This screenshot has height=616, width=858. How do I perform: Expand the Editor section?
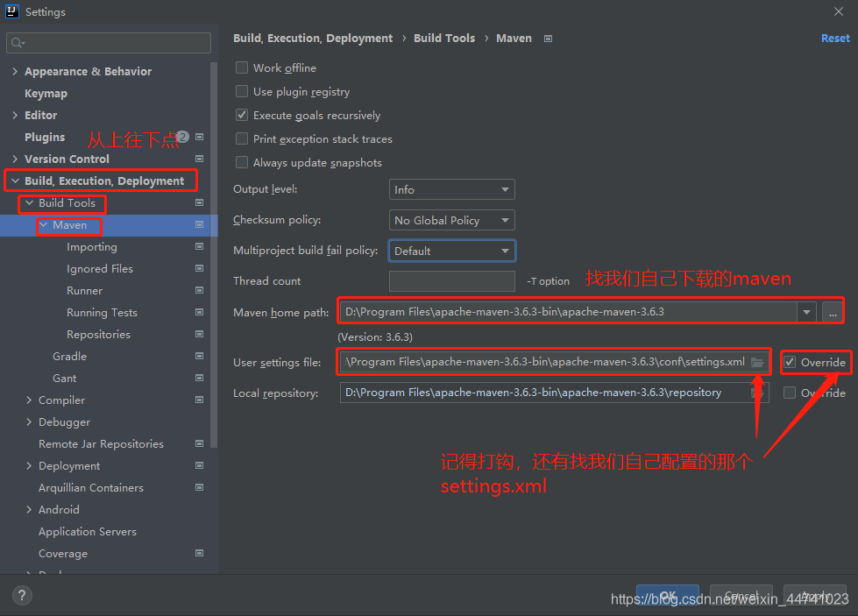tap(15, 115)
